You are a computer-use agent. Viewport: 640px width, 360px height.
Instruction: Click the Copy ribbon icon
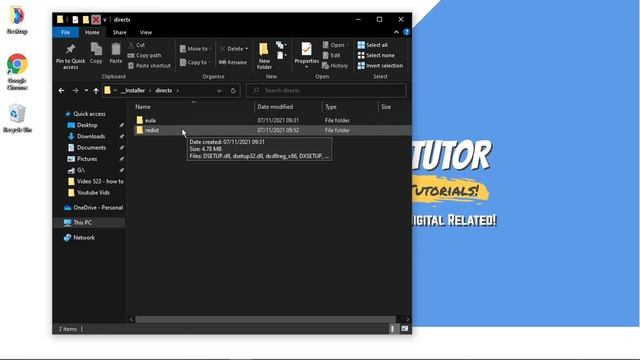96,53
